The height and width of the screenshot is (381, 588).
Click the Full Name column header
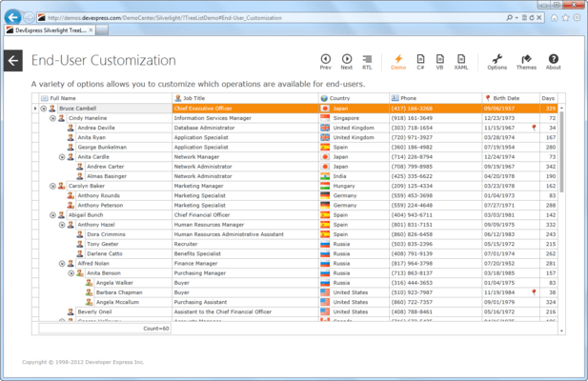click(106, 98)
